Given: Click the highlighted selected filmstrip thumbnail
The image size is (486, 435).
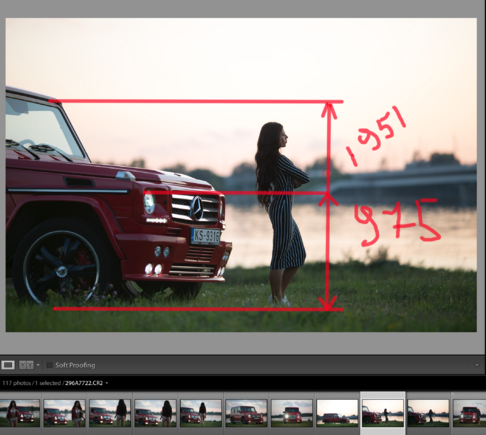Looking at the screenshot, I should coord(383,413).
